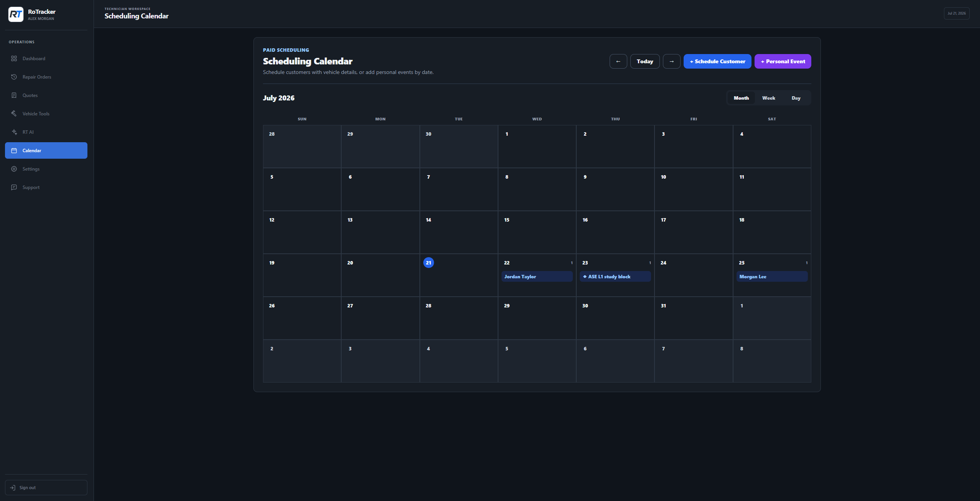Image resolution: width=980 pixels, height=501 pixels.
Task: Open Repair Orders page
Action: 46,77
